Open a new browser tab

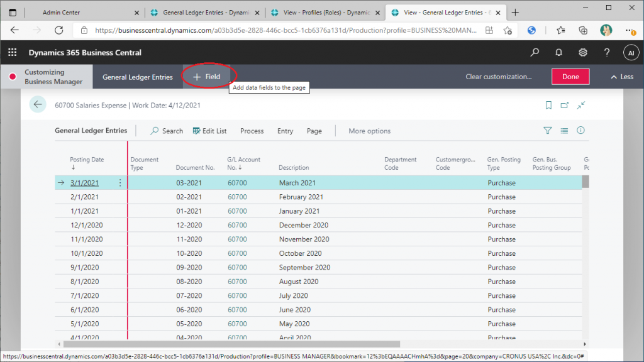point(515,13)
